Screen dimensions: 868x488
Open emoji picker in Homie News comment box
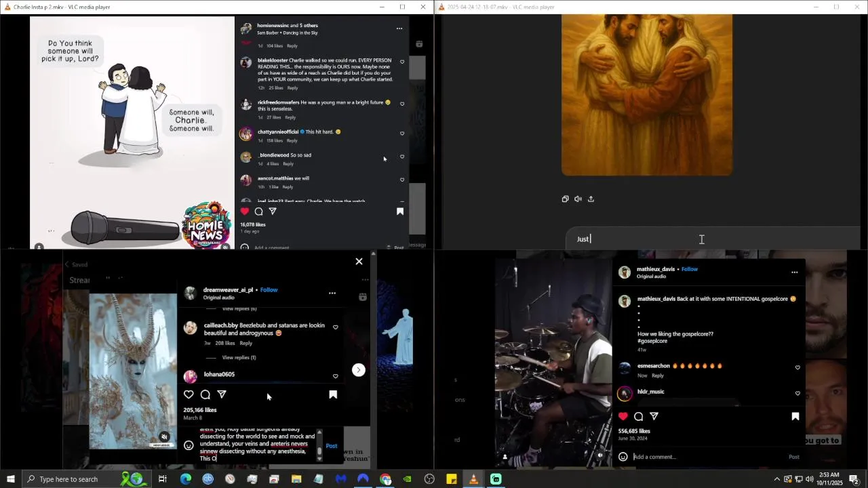(245, 247)
